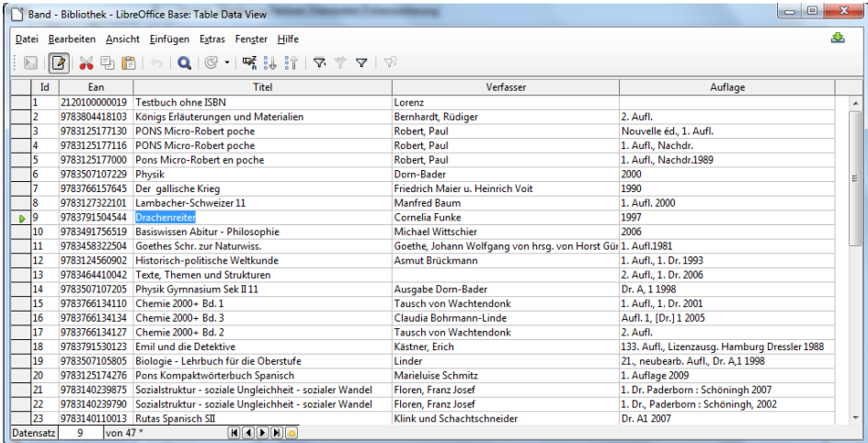Click the cell 'Michael Wittschier'
Screen dimensions: 868x443
tap(506, 232)
